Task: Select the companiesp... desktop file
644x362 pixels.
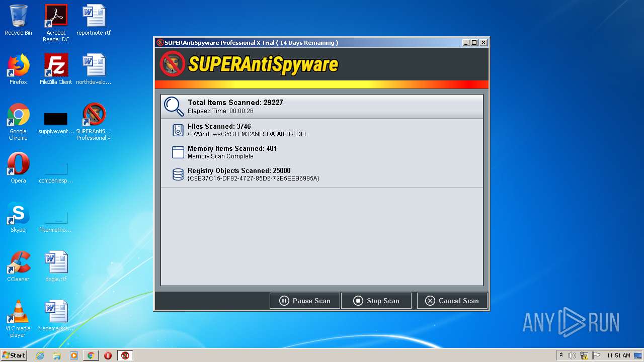Action: coord(56,172)
